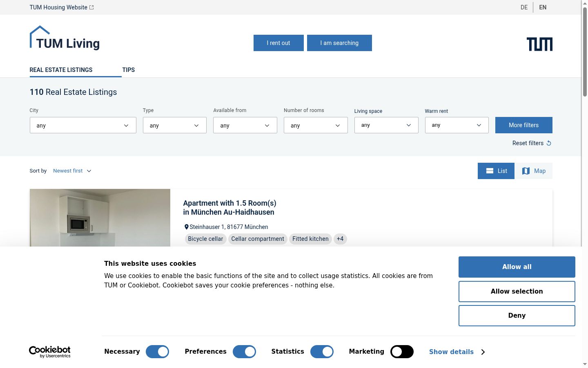Click the chevron arrow next to Show details
This screenshot has height=368, width=588.
(483, 352)
